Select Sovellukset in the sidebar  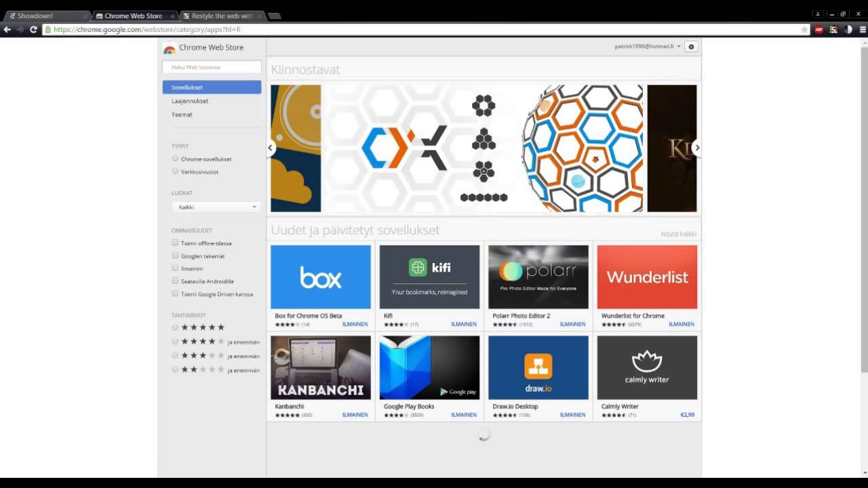point(212,87)
